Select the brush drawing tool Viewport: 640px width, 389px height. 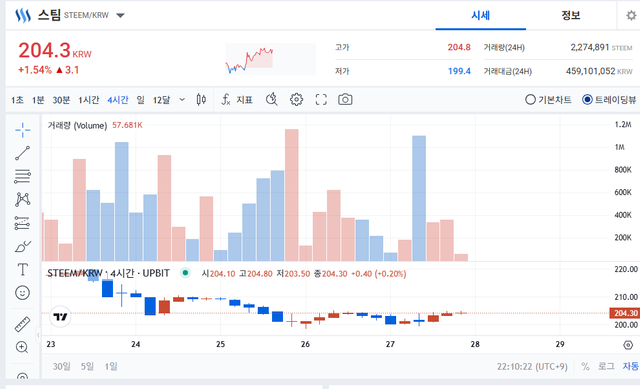(x=22, y=246)
